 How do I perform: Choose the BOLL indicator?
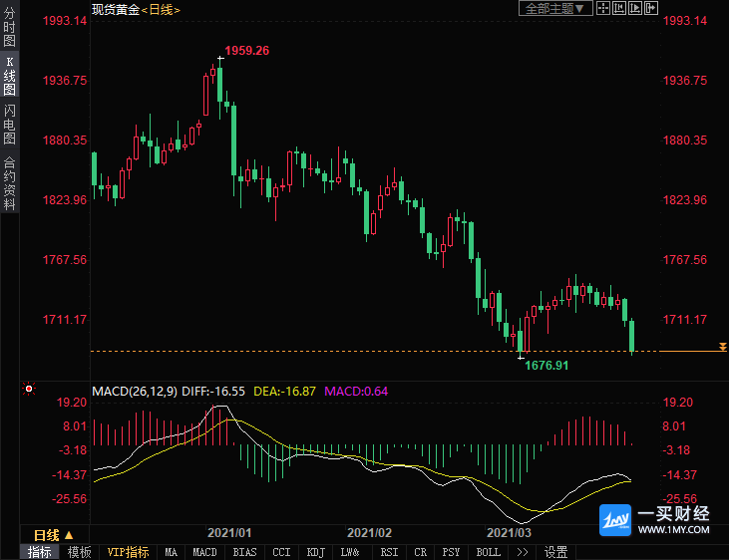[489, 552]
